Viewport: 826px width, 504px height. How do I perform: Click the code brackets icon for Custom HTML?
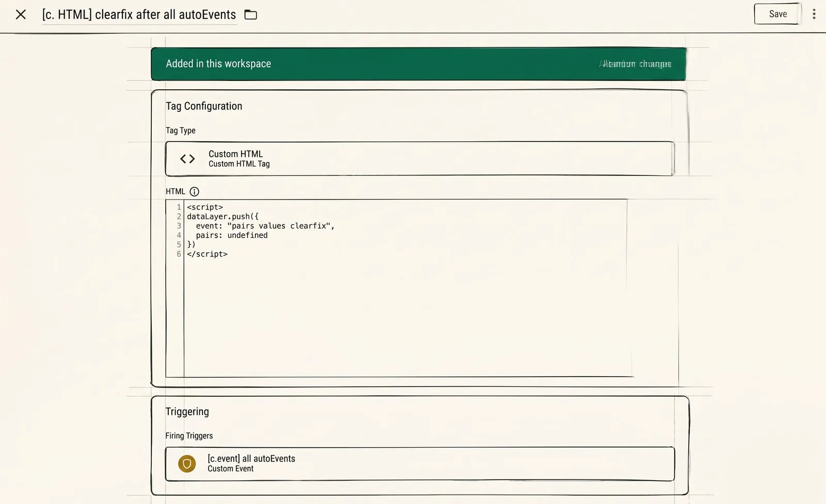(187, 159)
